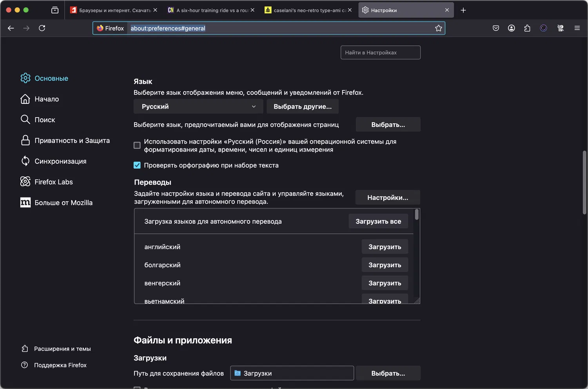Open the hamburger application menu
Viewport: 588px width, 389px height.
pyautogui.click(x=577, y=28)
